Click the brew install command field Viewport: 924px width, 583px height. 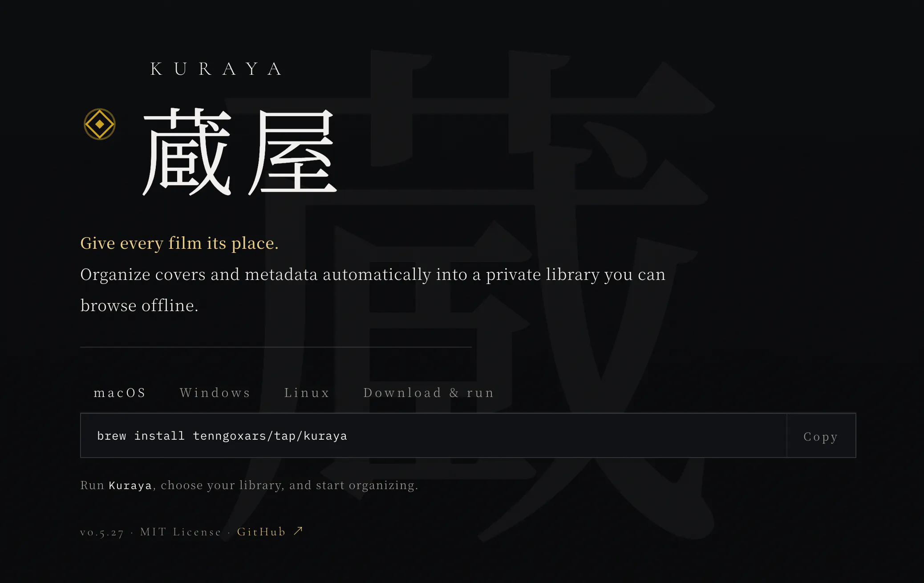click(x=434, y=436)
